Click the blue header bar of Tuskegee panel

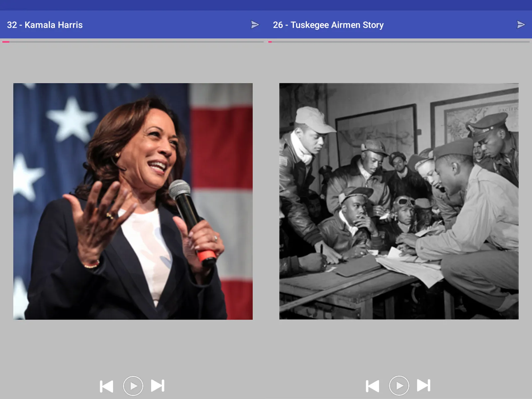point(399,24)
